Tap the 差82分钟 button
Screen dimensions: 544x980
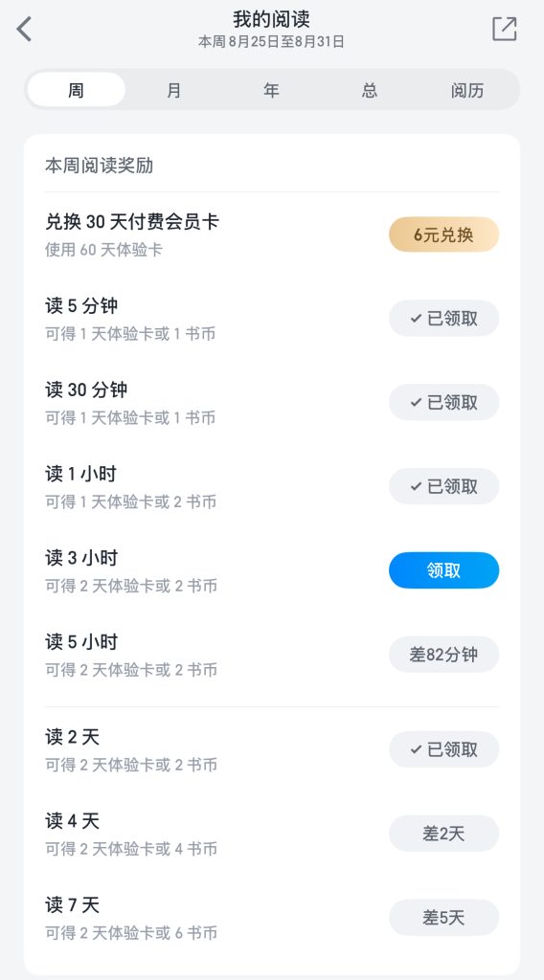(x=444, y=655)
